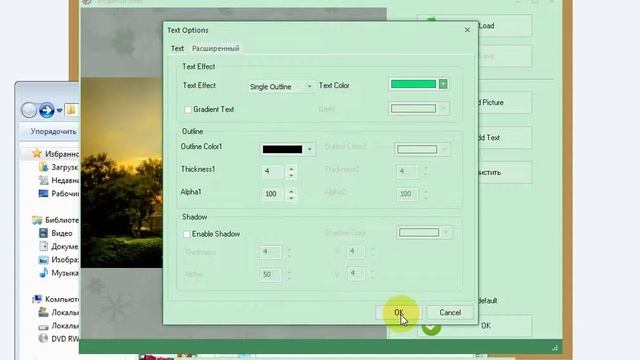Enable the Gradient Text checkbox

188,109
